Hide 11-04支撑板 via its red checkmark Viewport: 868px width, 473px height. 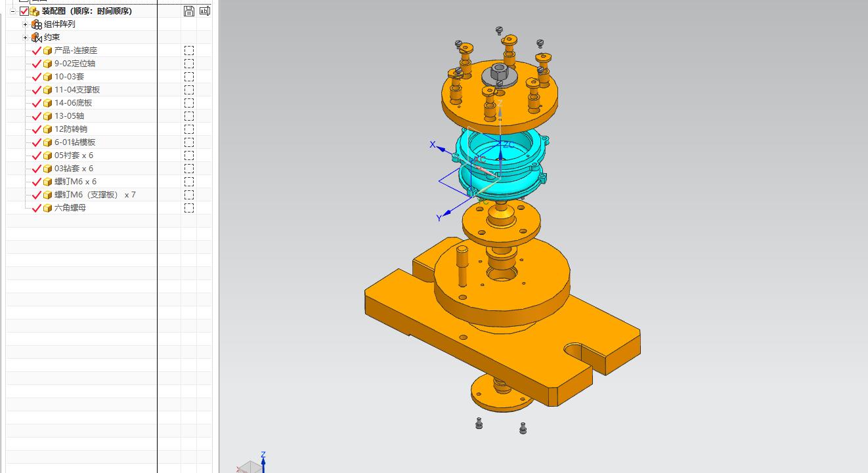(x=37, y=90)
